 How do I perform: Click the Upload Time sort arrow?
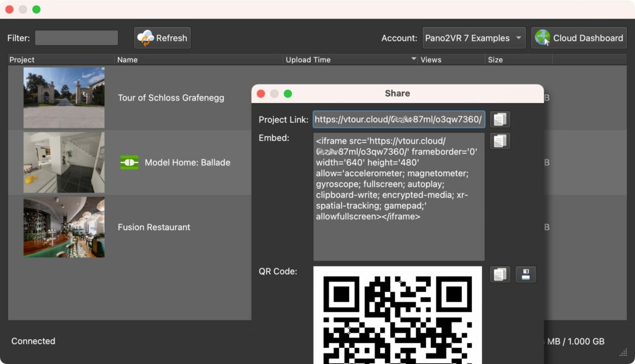(x=414, y=59)
